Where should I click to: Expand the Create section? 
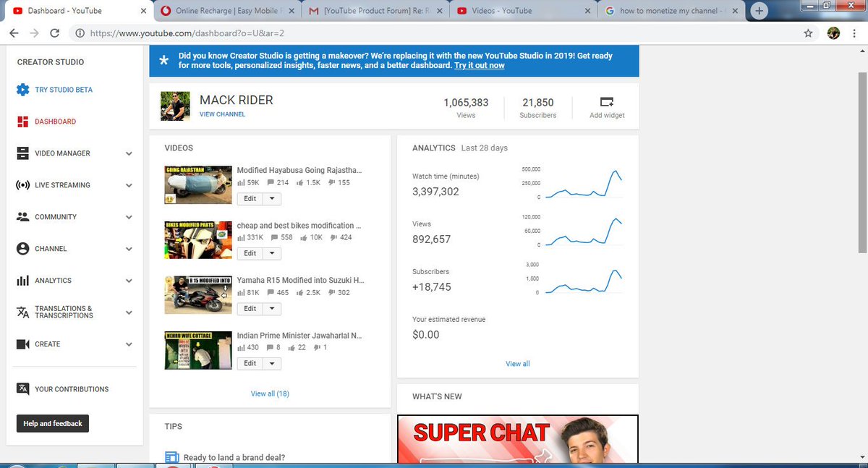(x=129, y=344)
